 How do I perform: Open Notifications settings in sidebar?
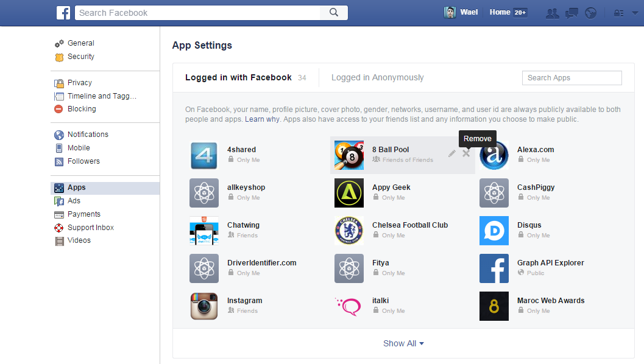(x=88, y=135)
